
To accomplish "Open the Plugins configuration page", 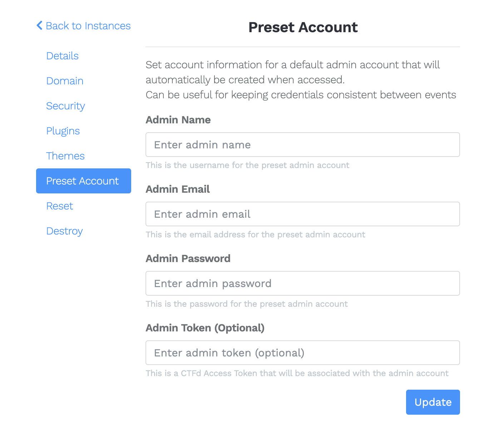I will 63,131.
